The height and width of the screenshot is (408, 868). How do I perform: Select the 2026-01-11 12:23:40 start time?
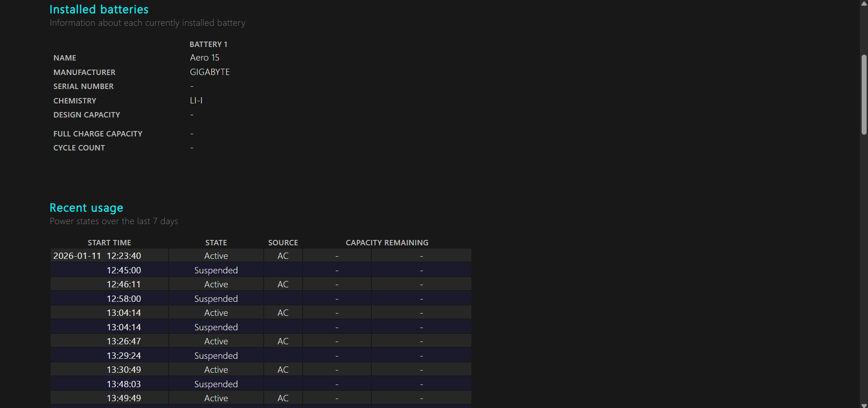click(97, 256)
